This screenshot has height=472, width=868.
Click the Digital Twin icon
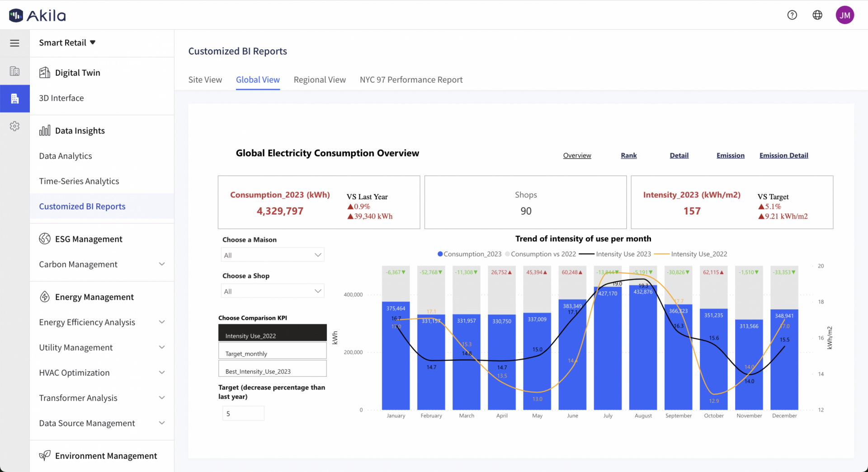[x=45, y=73]
